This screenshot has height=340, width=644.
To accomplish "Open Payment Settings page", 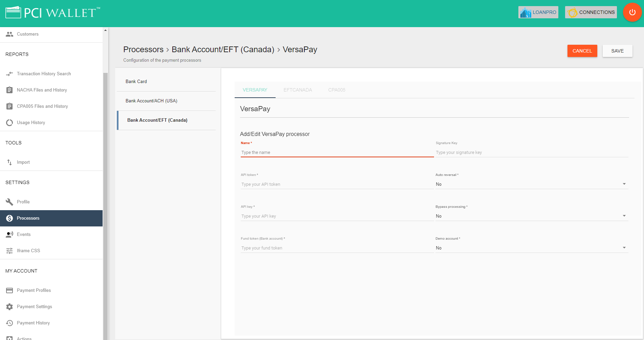I will [51, 306].
